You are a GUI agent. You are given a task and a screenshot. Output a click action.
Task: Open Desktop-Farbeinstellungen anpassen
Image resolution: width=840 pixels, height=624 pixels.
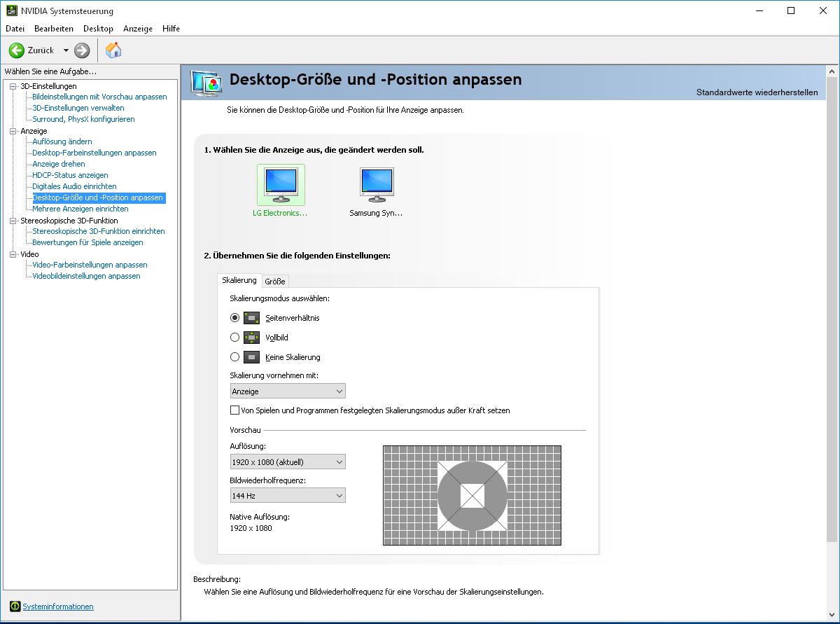(94, 153)
